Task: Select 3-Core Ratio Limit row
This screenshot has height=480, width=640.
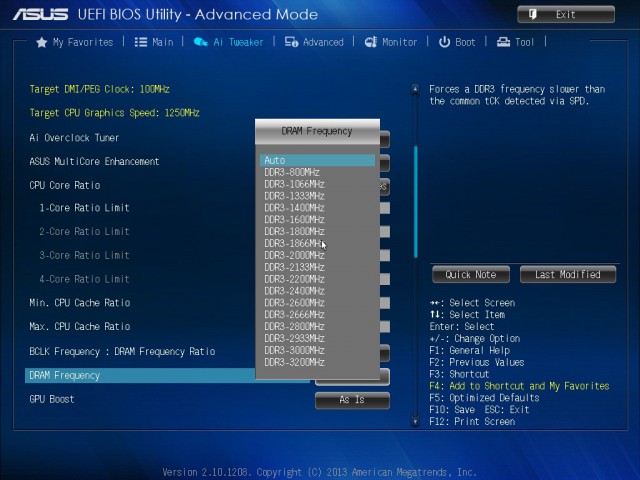Action: (x=84, y=256)
